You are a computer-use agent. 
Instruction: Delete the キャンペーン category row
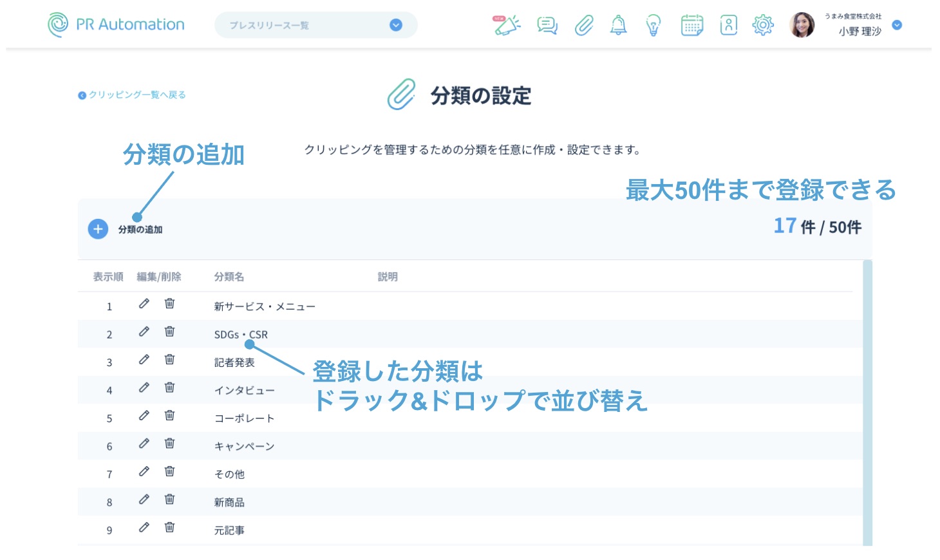[169, 443]
